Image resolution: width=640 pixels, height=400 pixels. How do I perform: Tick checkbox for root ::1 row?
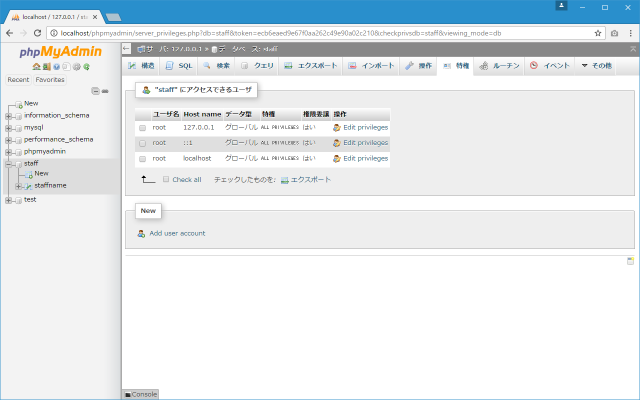(142, 143)
